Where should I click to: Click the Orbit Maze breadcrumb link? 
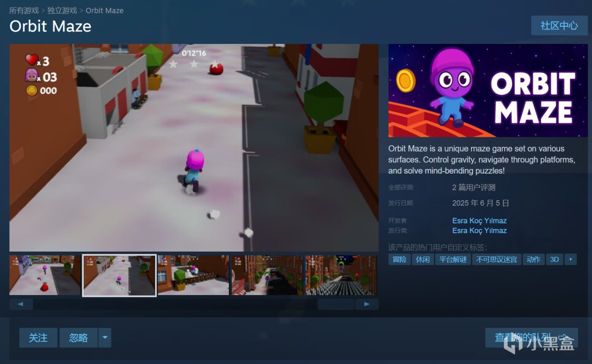[x=105, y=10]
